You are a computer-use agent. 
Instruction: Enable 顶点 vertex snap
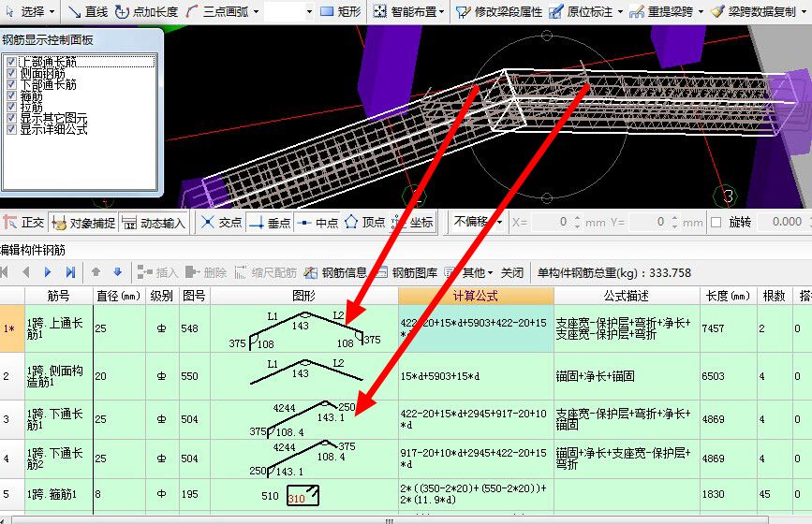tap(365, 223)
